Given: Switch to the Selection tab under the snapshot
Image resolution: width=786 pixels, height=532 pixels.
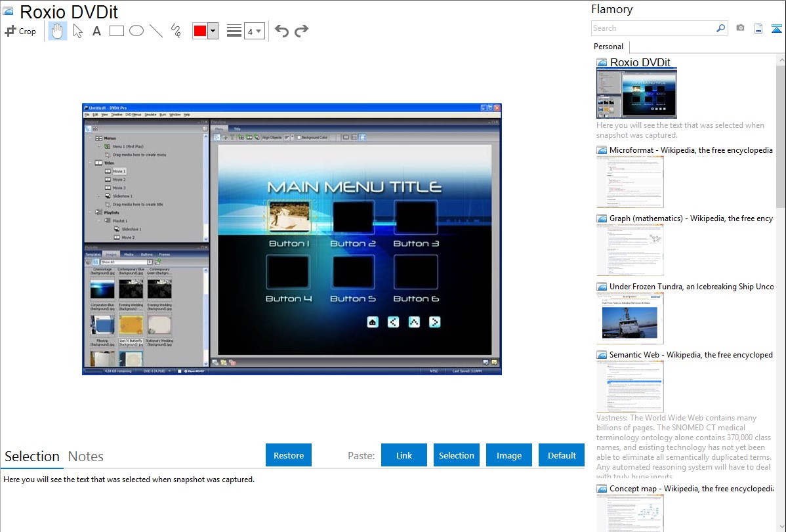Looking at the screenshot, I should pos(32,457).
